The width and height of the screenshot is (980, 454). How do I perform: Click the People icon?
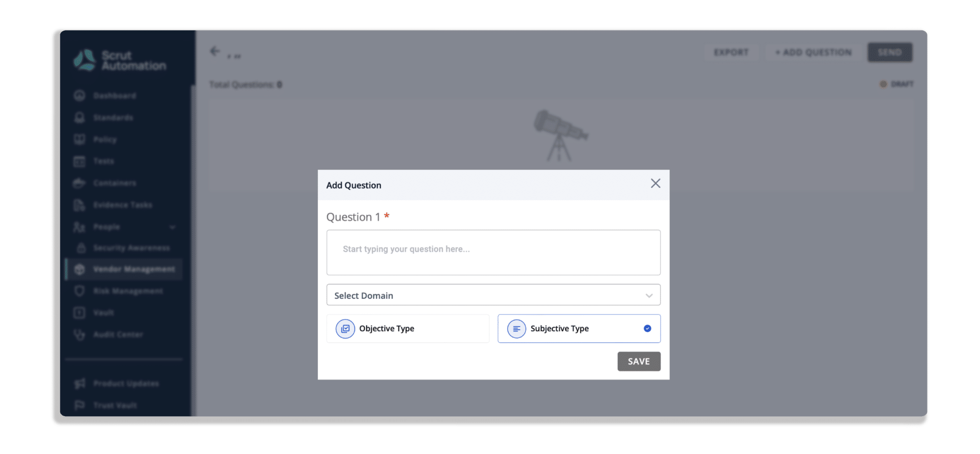click(79, 227)
